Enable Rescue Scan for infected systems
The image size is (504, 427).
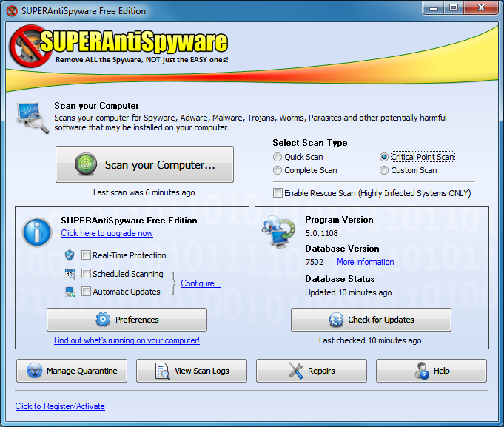click(x=278, y=193)
